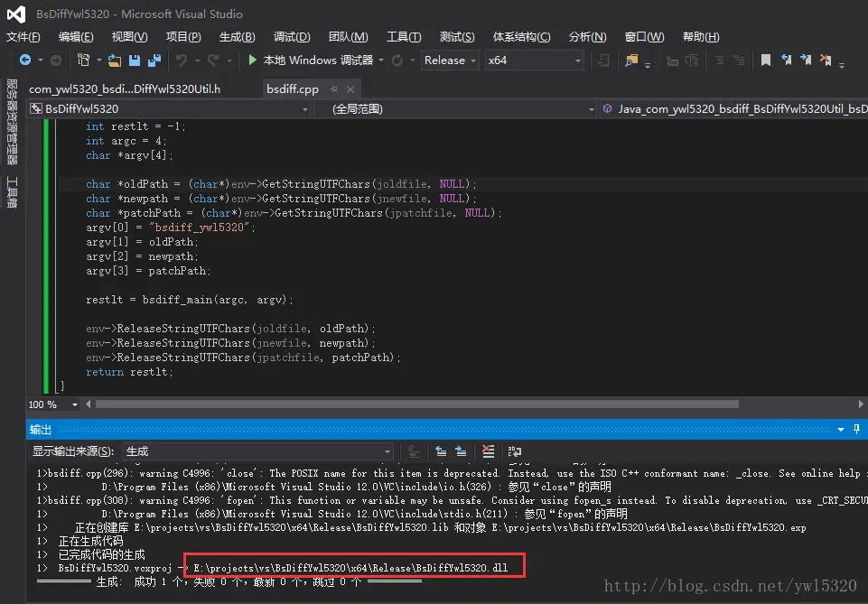
Task: Go to previous message in Output panel
Action: [x=441, y=451]
